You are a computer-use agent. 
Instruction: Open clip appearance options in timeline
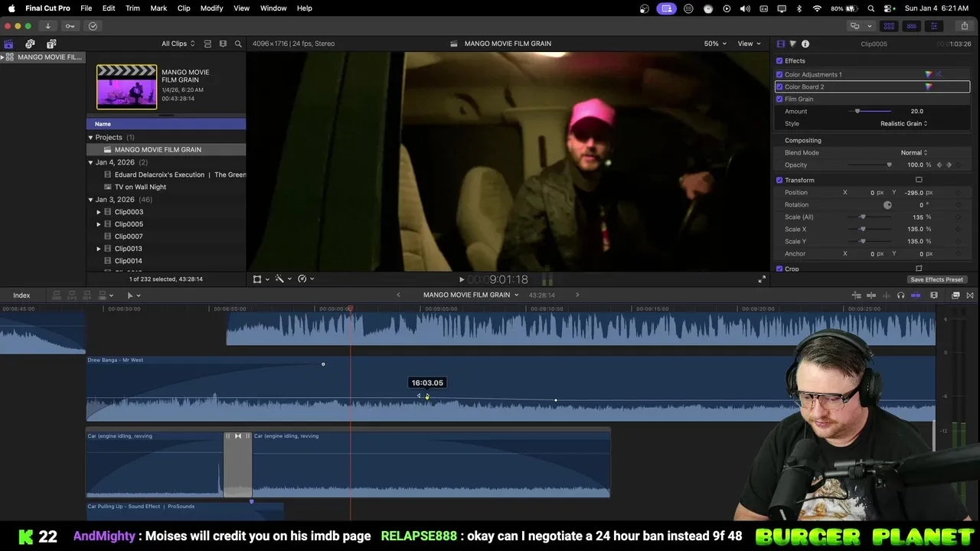coord(934,295)
